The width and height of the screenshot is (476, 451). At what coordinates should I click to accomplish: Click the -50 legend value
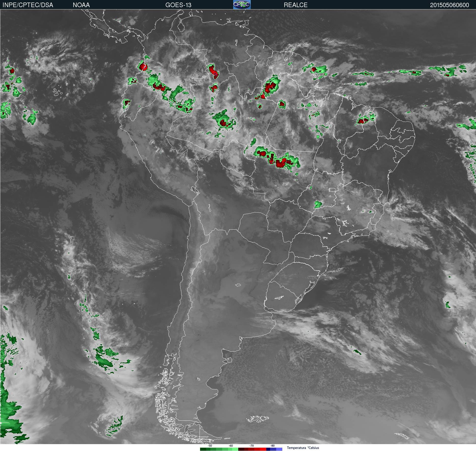tap(210, 446)
